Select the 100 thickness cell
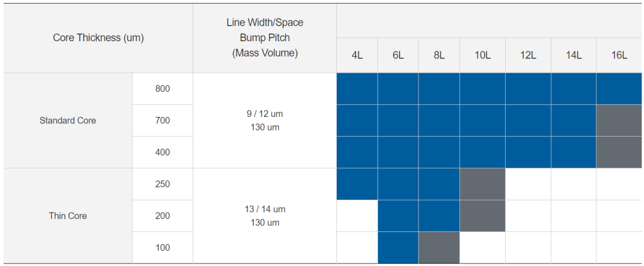This screenshot has width=644, height=266. [162, 248]
